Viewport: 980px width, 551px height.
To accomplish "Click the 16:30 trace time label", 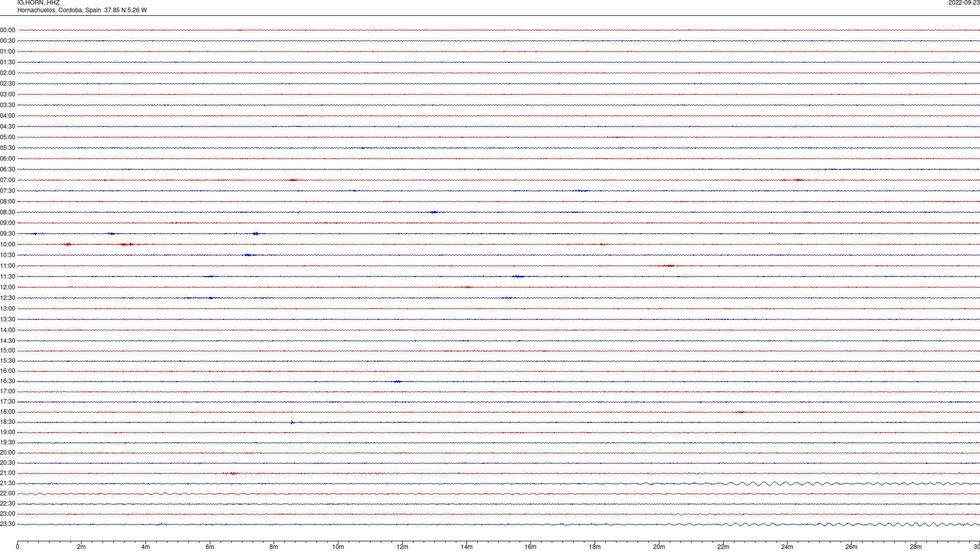I will tap(8, 381).
